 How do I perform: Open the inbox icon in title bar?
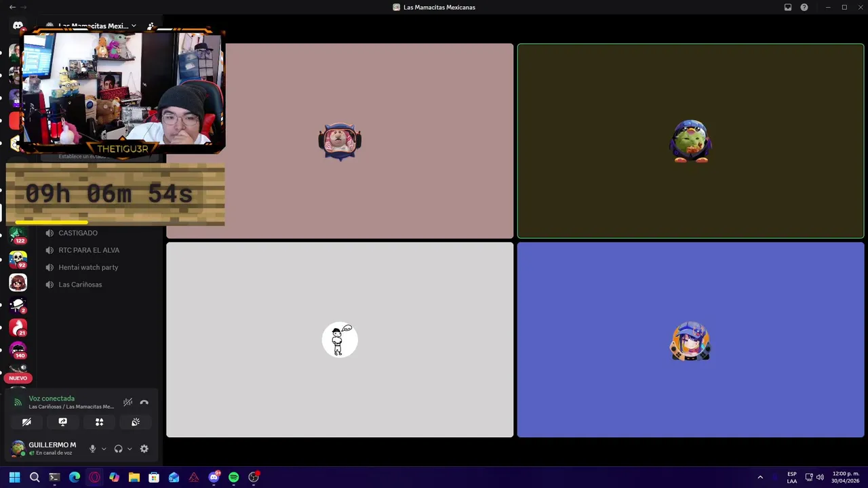click(x=788, y=7)
